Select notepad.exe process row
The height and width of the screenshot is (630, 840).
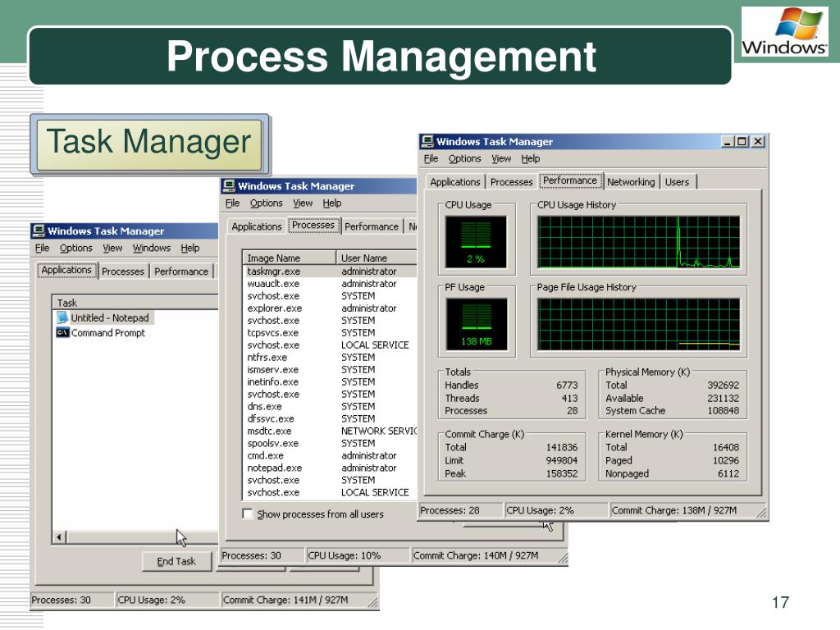click(x=330, y=468)
